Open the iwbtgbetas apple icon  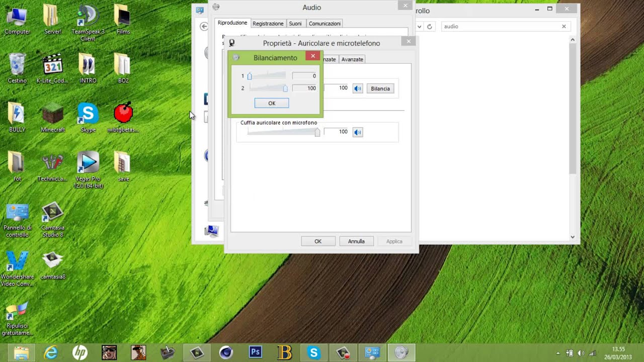click(x=123, y=118)
